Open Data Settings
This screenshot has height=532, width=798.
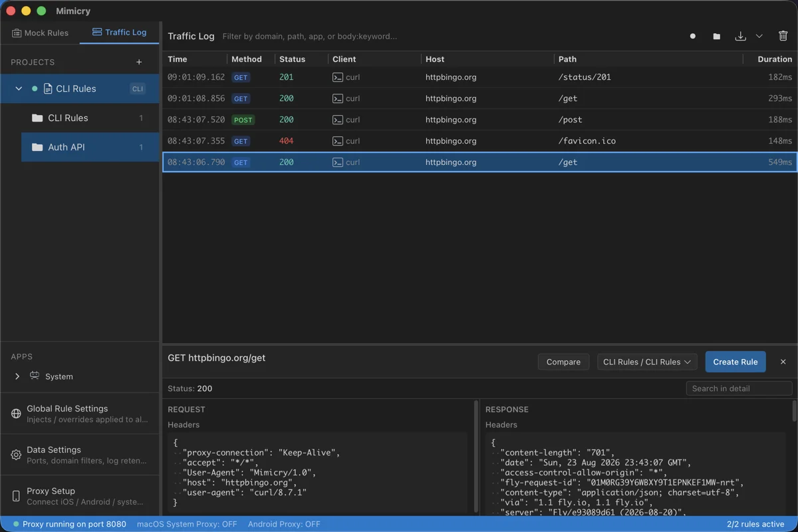[x=80, y=455]
